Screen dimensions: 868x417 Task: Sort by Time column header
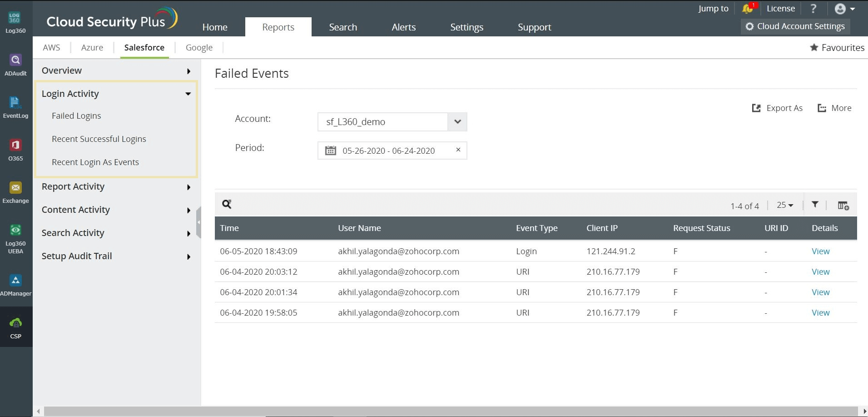(x=229, y=228)
